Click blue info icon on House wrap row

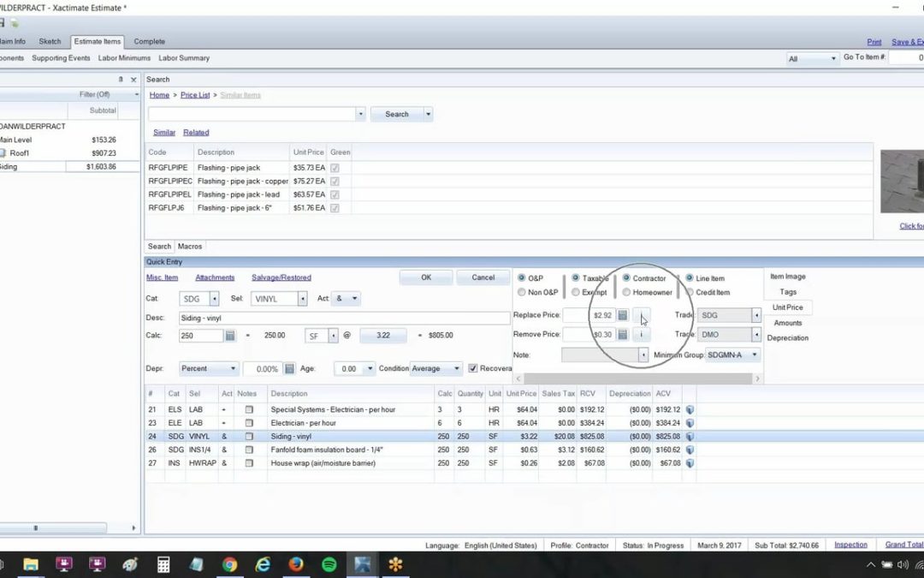690,463
